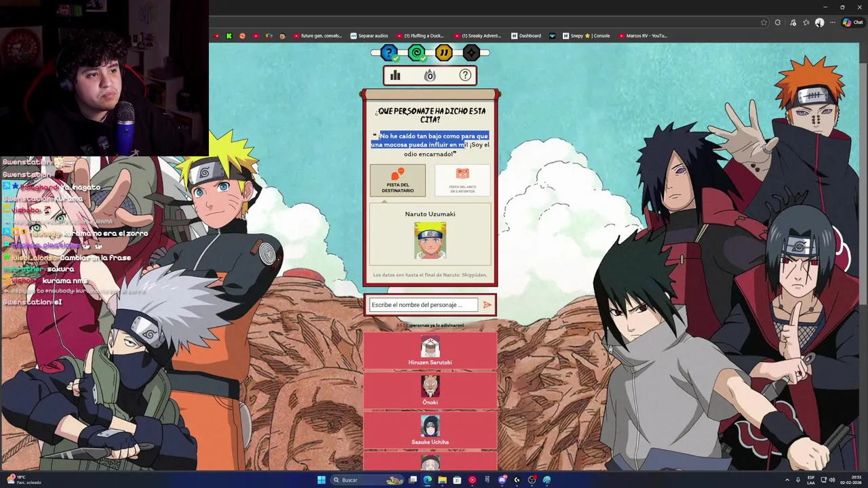Open File Explorer from taskbar
The height and width of the screenshot is (488, 868).
442,480
